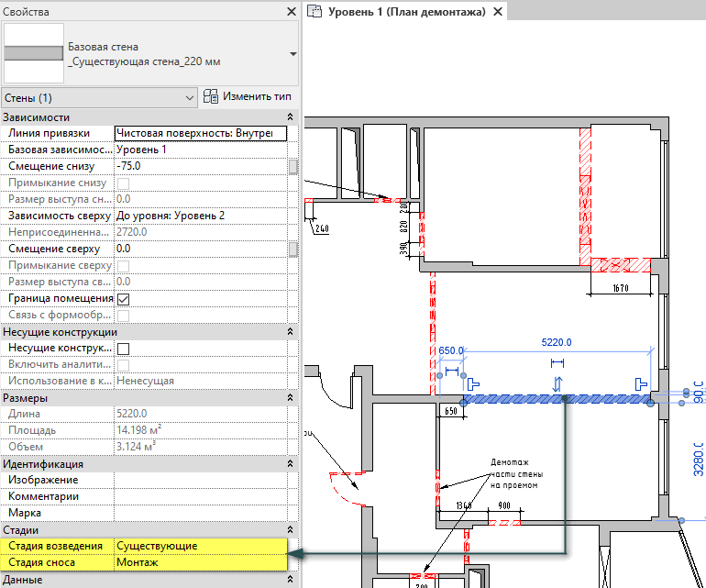Click the left wall end drag grip
Screen dimensions: 706x588
click(463, 403)
